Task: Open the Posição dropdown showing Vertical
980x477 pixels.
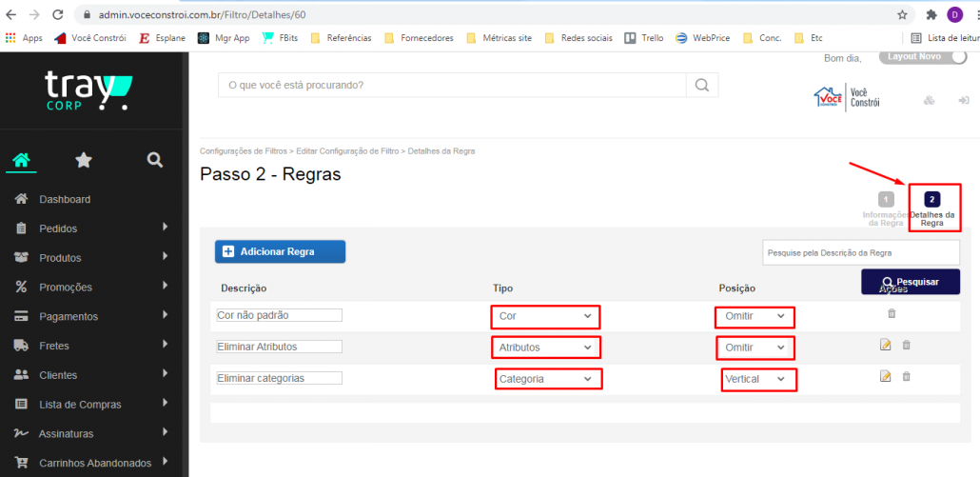Action: [757, 379]
